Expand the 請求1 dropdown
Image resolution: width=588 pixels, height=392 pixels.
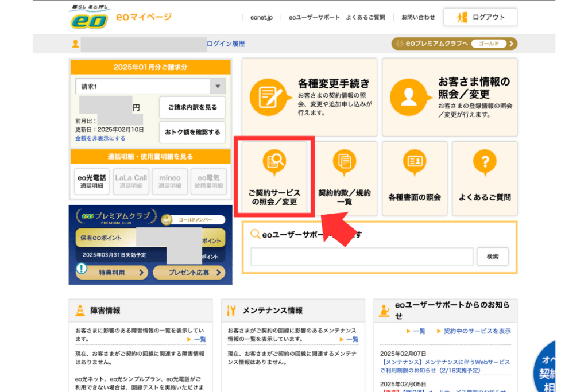[x=150, y=87]
